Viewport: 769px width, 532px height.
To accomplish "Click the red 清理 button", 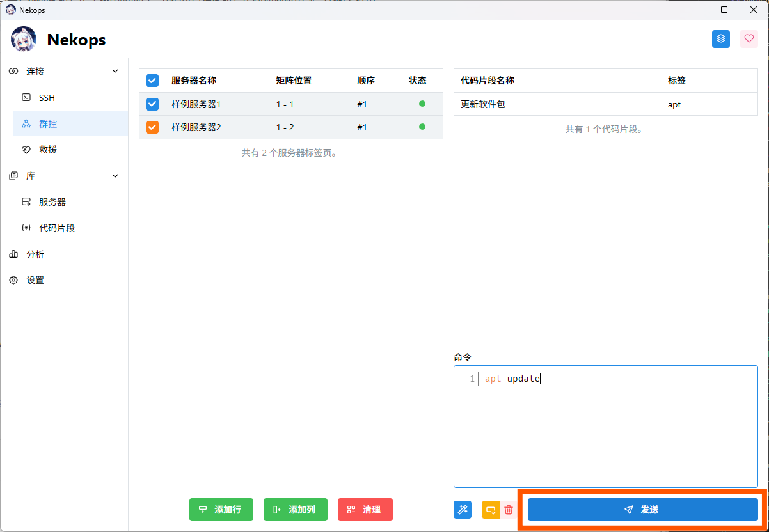I will point(365,510).
